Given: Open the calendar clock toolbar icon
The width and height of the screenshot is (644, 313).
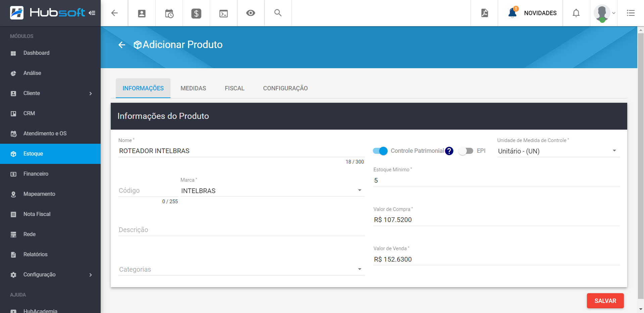Looking at the screenshot, I should [169, 13].
